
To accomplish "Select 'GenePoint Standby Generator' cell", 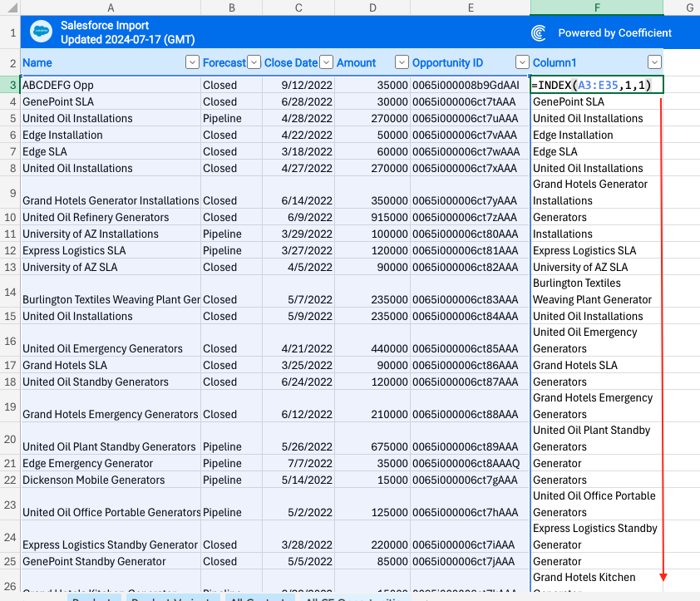I will [x=111, y=561].
